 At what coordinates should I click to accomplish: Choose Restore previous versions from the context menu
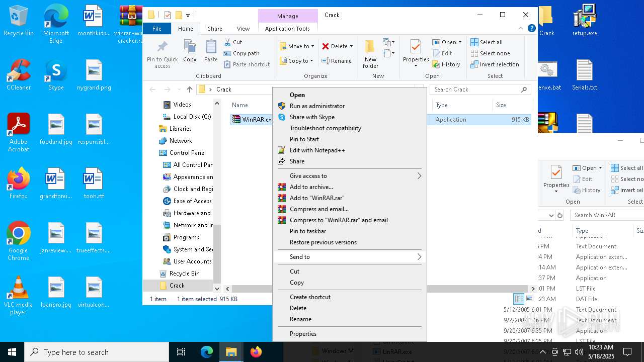350,242
